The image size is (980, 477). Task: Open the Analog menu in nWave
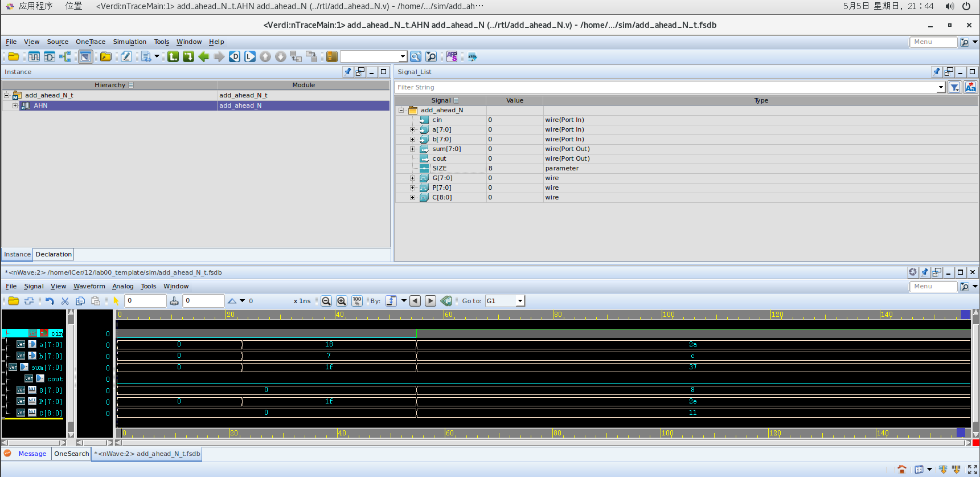pos(122,286)
